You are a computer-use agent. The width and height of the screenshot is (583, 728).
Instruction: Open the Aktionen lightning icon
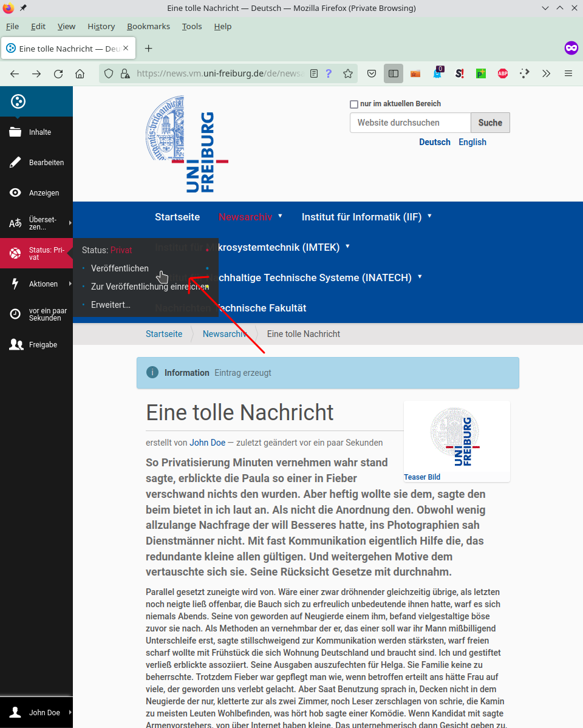tap(15, 284)
